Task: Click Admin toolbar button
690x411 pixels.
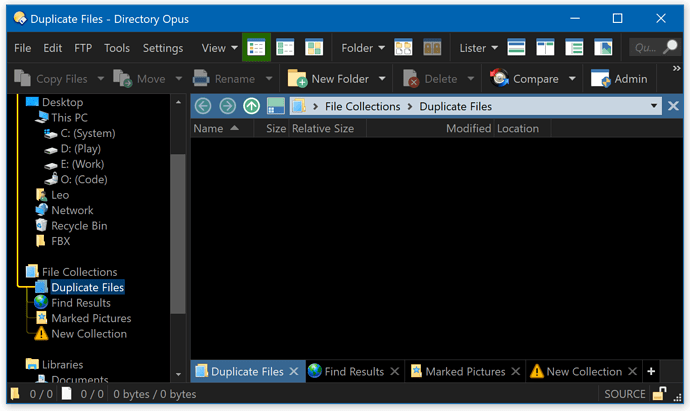Action: click(619, 79)
